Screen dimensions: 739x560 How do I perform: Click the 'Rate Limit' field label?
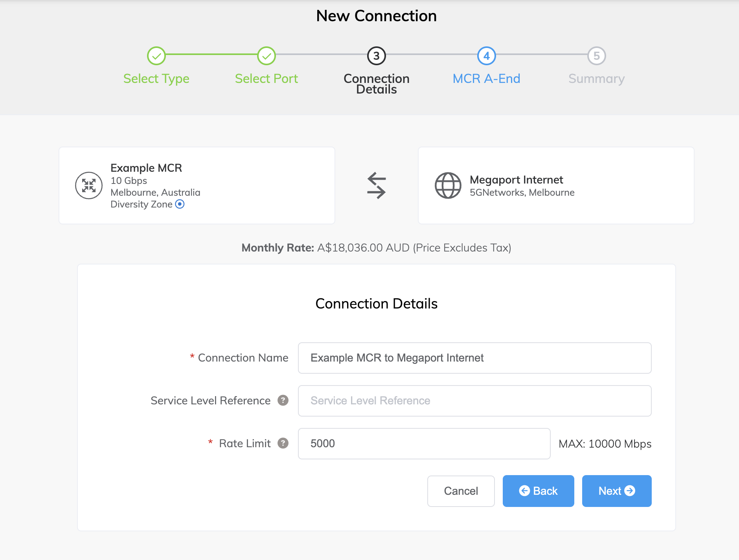click(x=245, y=443)
